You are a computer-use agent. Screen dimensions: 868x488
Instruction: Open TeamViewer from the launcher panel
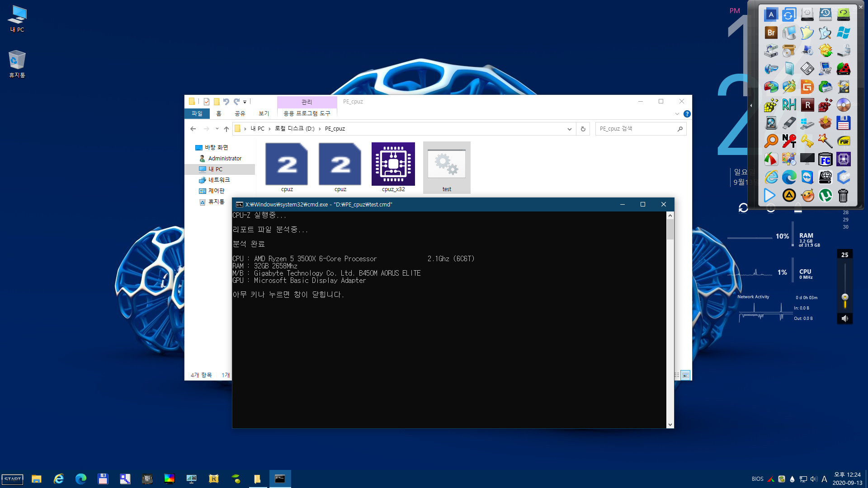pos(807,177)
